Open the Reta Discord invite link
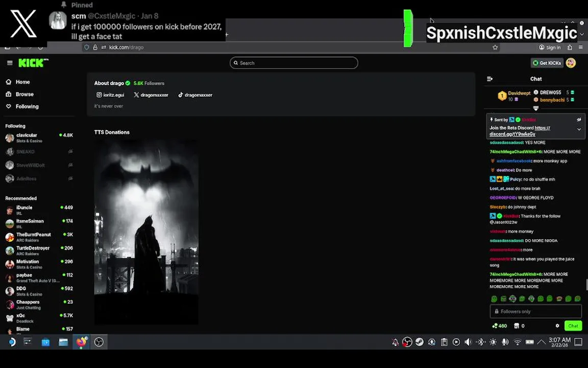The image size is (588, 368). point(520,131)
